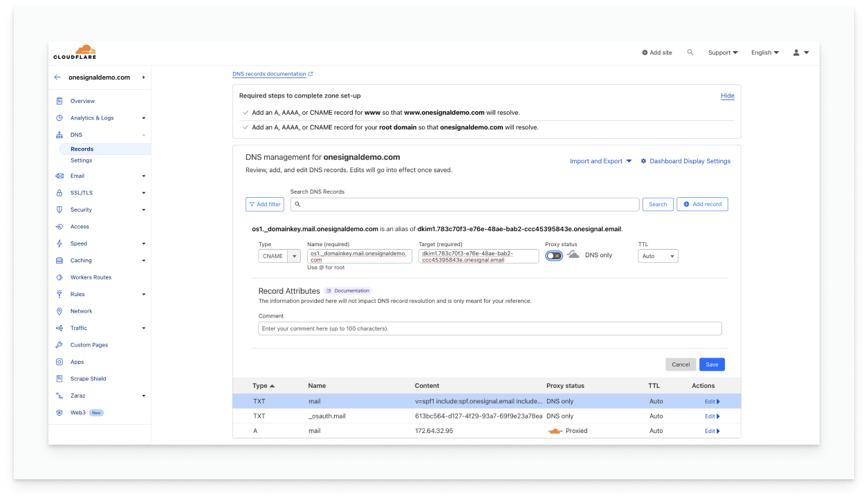Viewport: 868px width, 500px height.
Task: Collapse the DNS section chevron
Action: (143, 135)
